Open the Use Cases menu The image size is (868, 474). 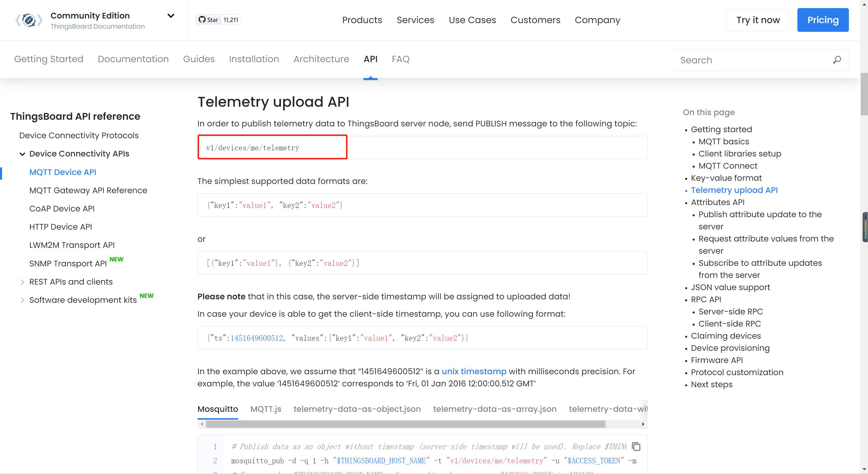click(x=472, y=20)
